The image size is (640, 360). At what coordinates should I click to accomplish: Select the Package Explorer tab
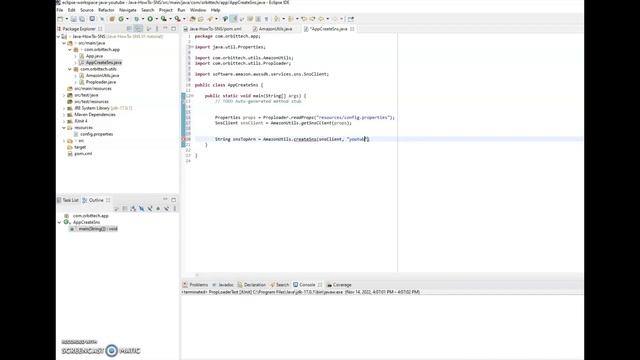[x=78, y=29]
